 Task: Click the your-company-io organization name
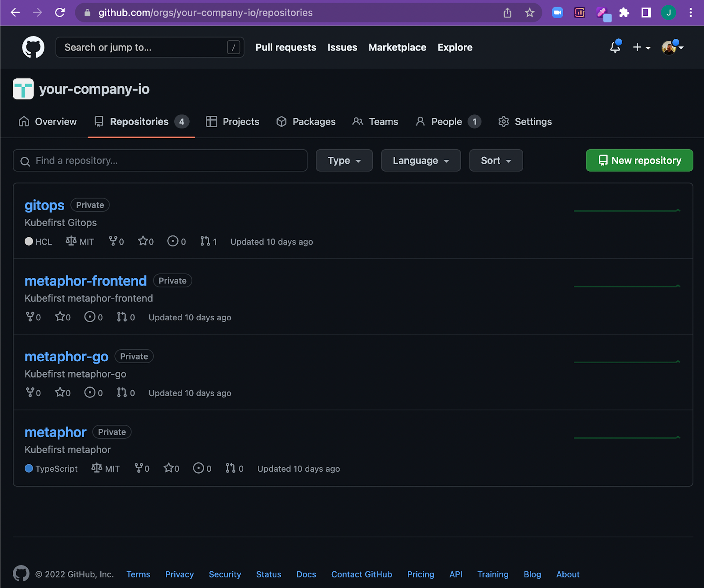click(95, 89)
